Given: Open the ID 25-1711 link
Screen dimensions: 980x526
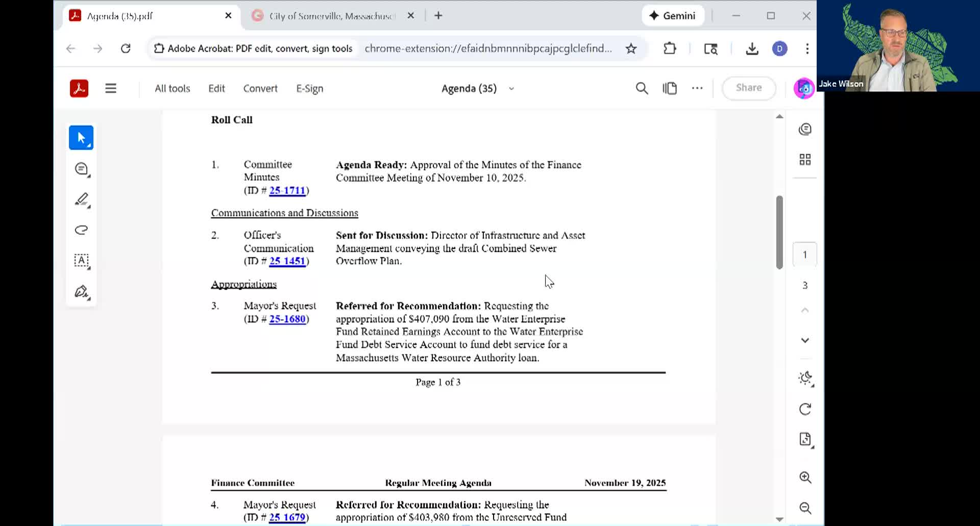Looking at the screenshot, I should [287, 190].
